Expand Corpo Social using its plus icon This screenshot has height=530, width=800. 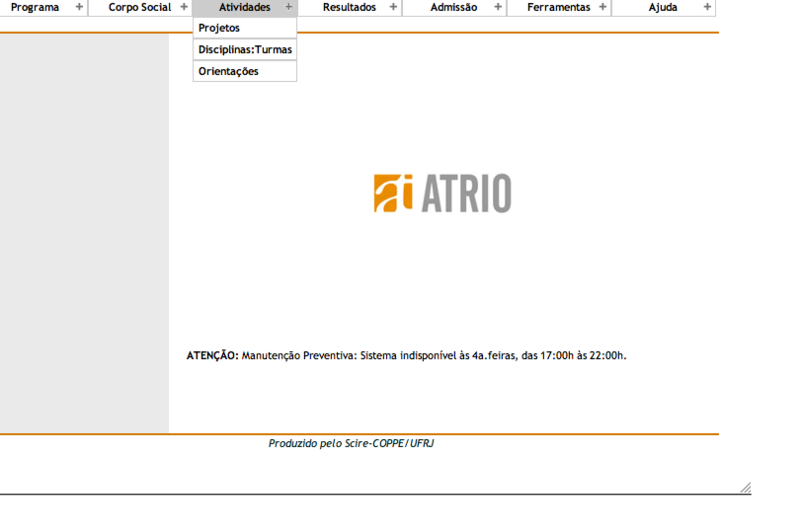coord(184,7)
